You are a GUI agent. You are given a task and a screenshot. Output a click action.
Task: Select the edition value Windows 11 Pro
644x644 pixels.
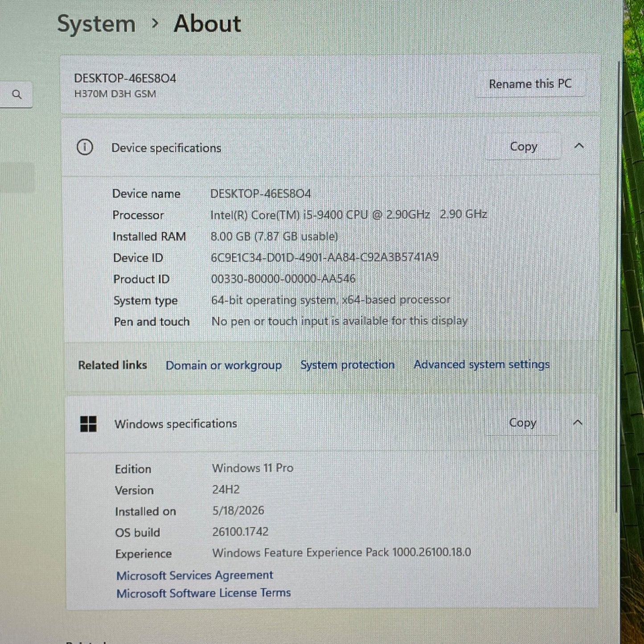click(x=253, y=468)
